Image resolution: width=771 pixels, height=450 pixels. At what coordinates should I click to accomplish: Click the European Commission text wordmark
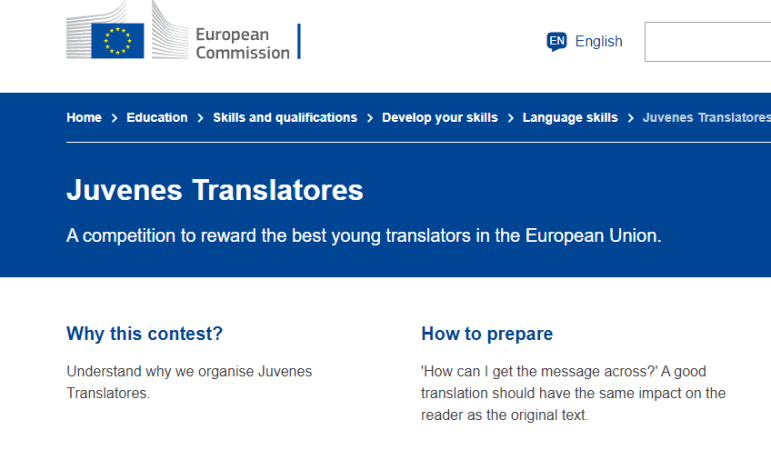(242, 43)
